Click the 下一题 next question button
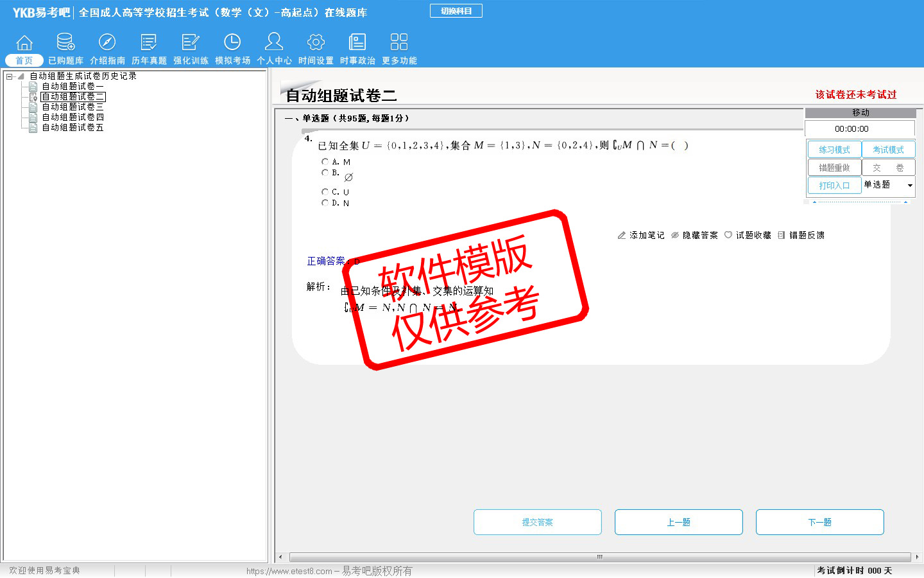The width and height of the screenshot is (924, 578). (819, 522)
